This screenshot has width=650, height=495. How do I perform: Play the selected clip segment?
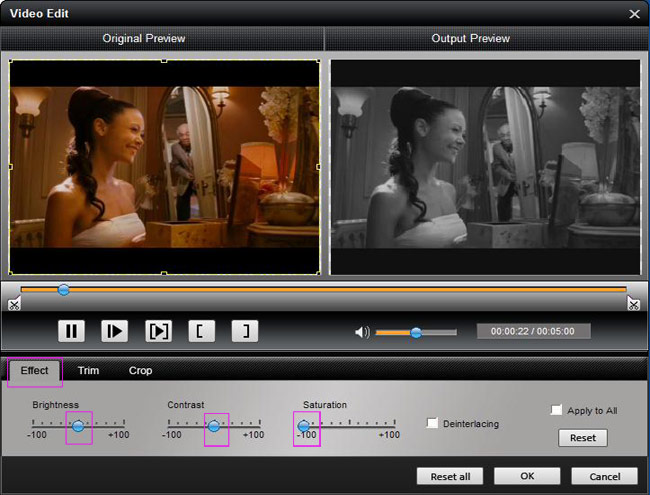point(158,331)
